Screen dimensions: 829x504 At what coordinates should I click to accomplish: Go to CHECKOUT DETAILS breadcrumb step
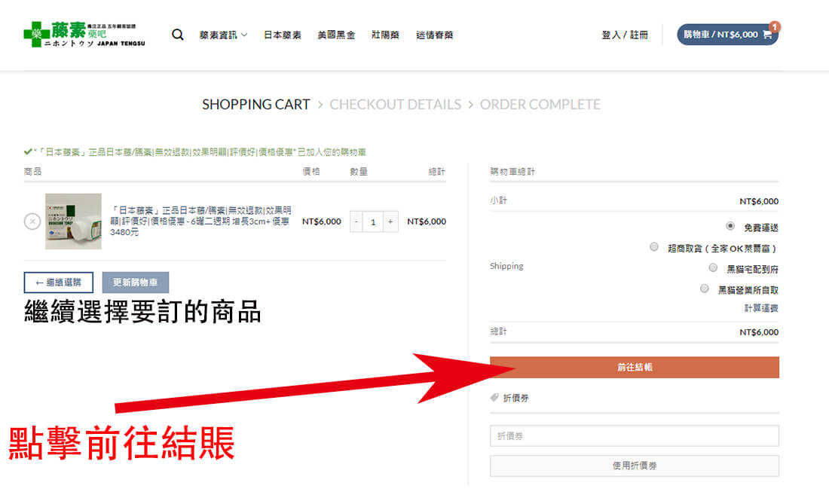point(396,105)
